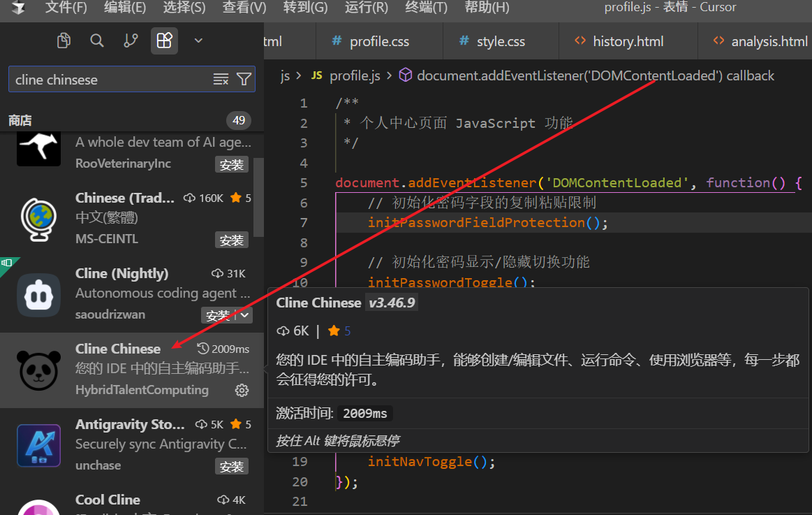Open the 选择(S) menu
This screenshot has width=812, height=515.
[x=184, y=8]
